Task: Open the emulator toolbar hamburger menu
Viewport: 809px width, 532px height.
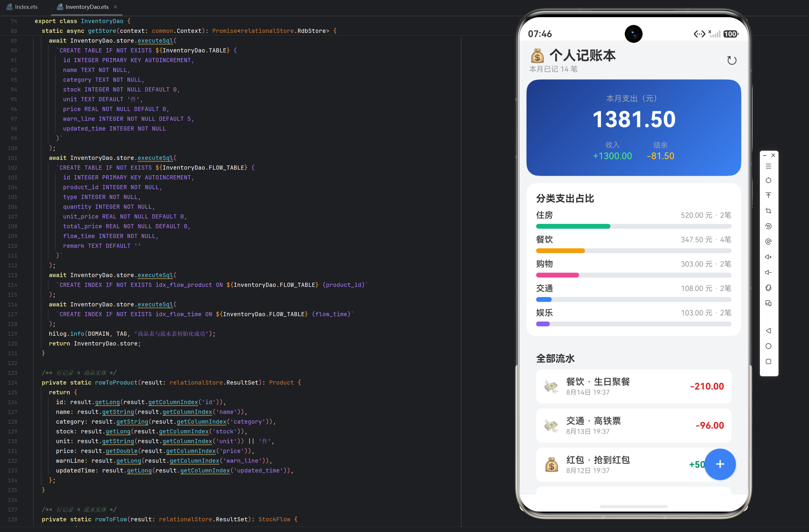Action: (768, 166)
